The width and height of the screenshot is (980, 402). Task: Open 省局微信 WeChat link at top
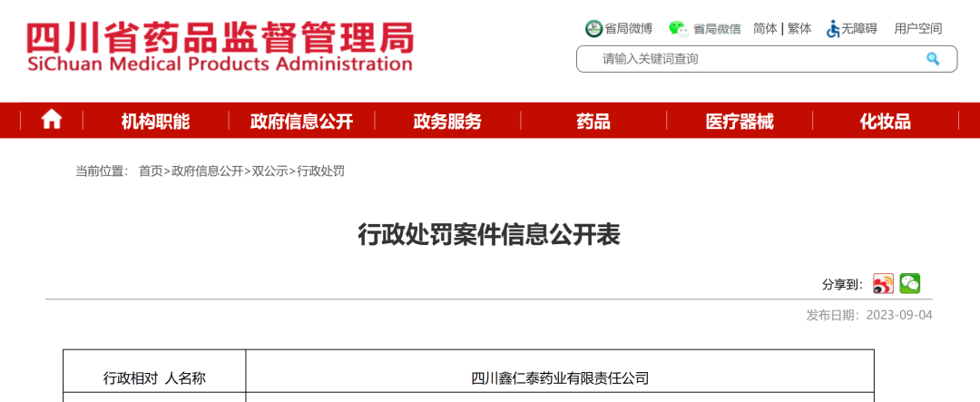[705, 28]
